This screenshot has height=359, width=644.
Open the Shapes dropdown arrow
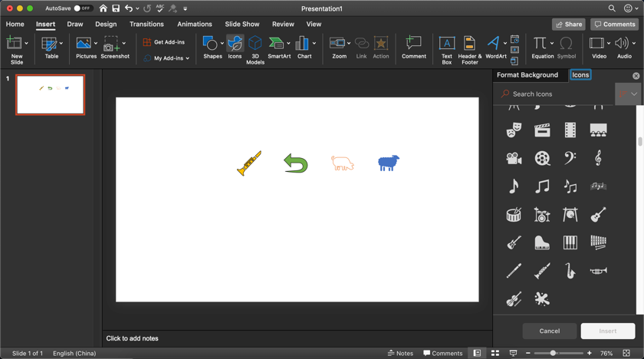[x=222, y=43]
